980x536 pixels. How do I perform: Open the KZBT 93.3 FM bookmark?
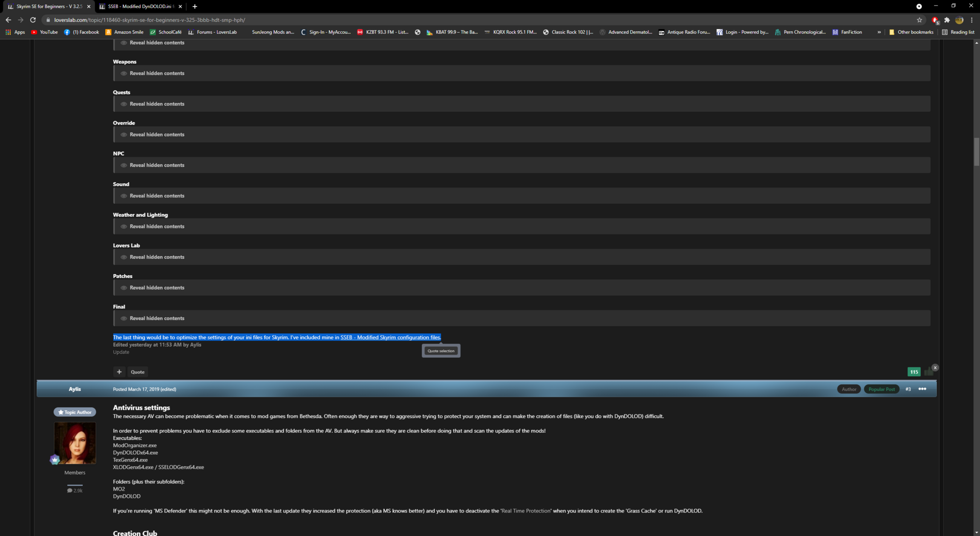click(383, 32)
